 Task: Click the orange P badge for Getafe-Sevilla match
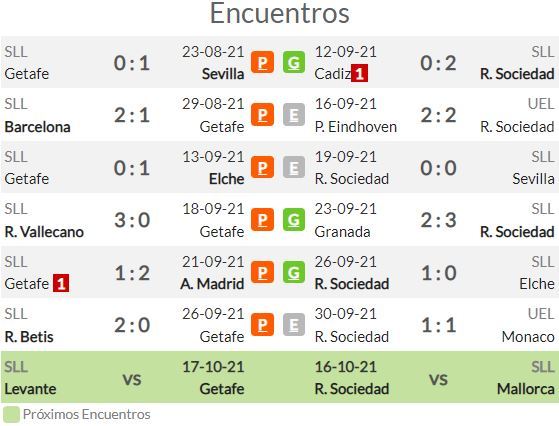point(262,62)
